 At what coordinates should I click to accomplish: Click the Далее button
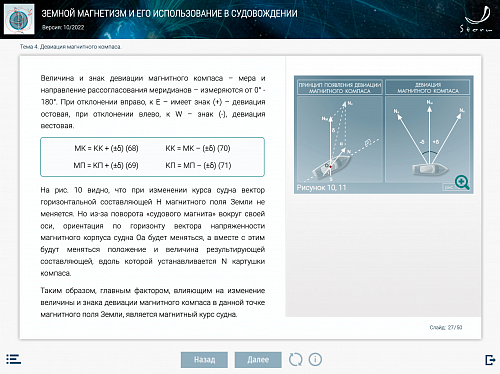click(x=258, y=360)
